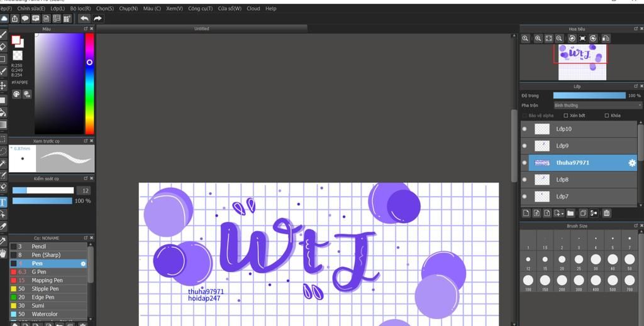Image resolution: width=644 pixels, height=326 pixels.
Task: Create a new layer in layer panel
Action: [526, 213]
